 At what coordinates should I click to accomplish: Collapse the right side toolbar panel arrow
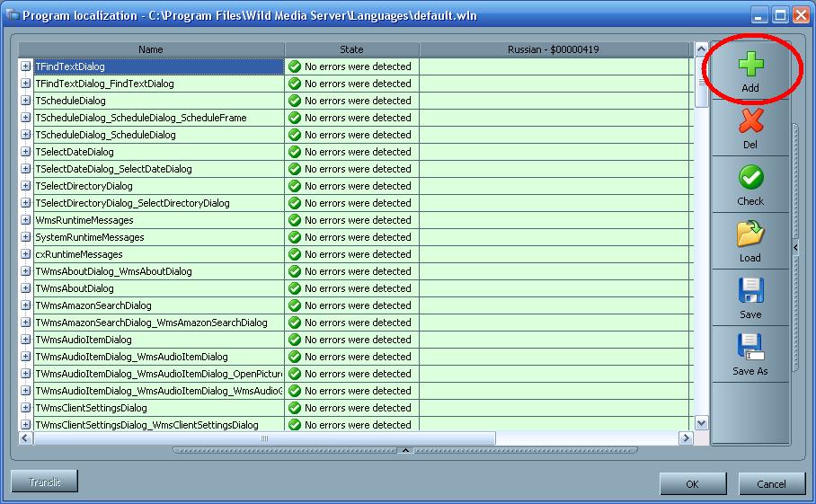(794, 247)
